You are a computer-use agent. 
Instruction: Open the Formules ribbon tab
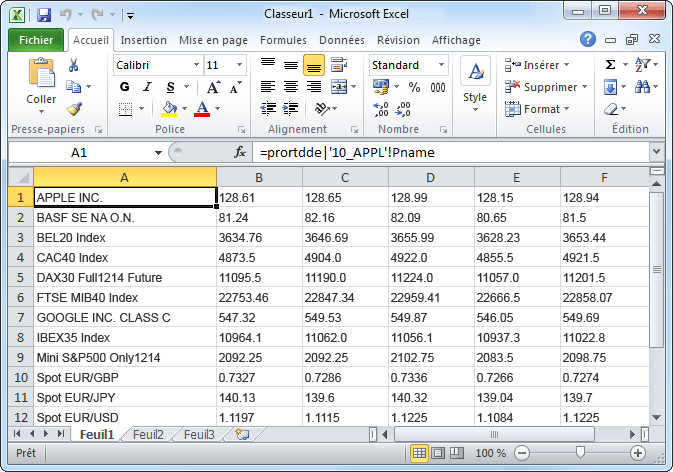283,40
